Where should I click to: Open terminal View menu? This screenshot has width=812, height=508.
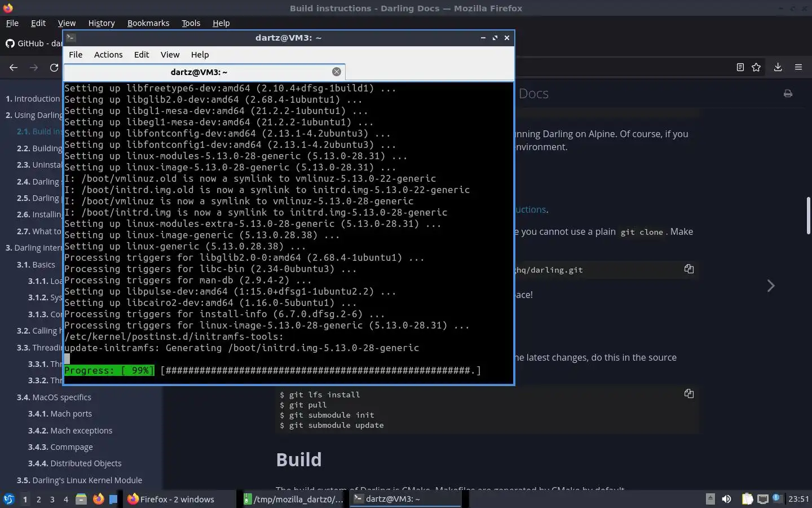click(x=170, y=55)
